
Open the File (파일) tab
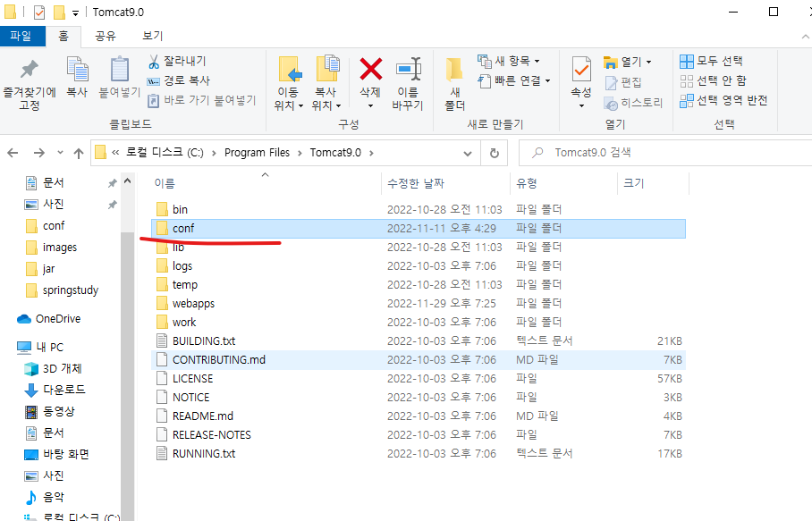point(21,37)
